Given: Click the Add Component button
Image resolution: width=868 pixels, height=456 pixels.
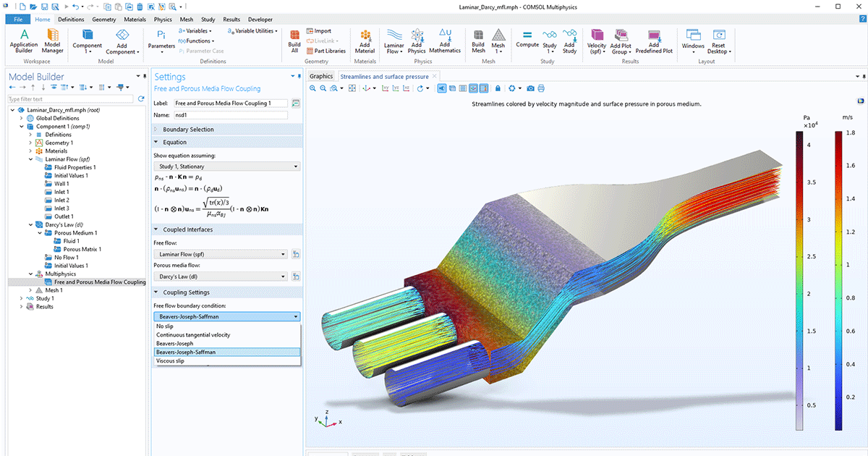Looking at the screenshot, I should pyautogui.click(x=121, y=42).
